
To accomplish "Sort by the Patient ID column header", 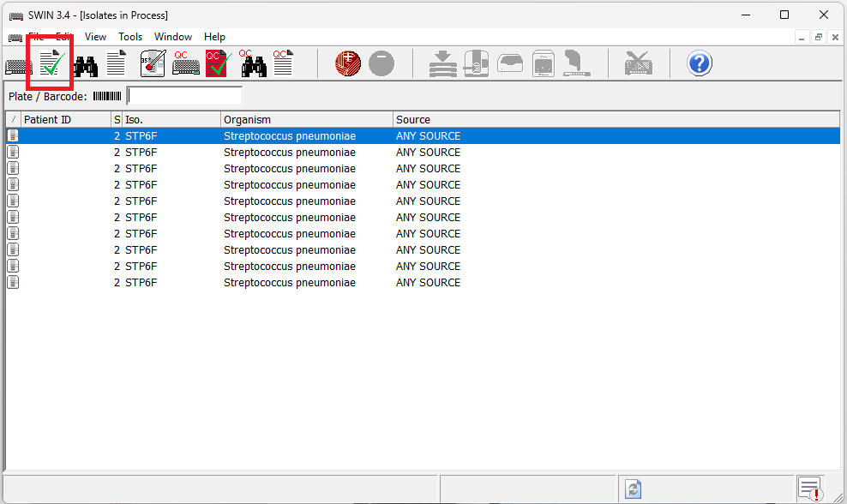I will (x=65, y=119).
